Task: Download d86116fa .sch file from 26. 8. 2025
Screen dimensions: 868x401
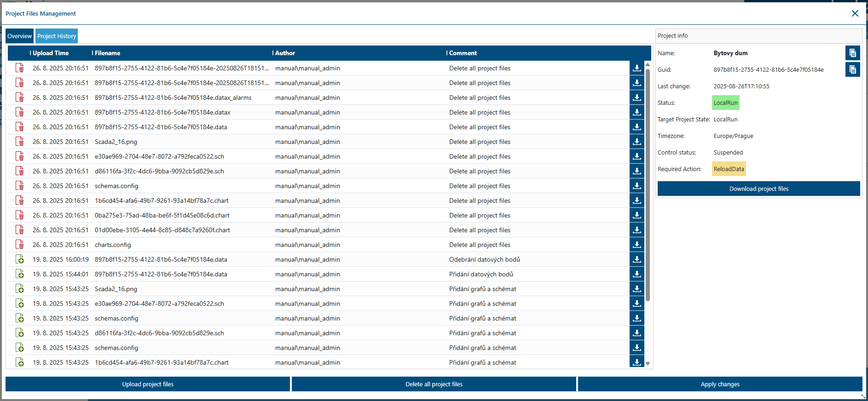Action: (x=637, y=171)
